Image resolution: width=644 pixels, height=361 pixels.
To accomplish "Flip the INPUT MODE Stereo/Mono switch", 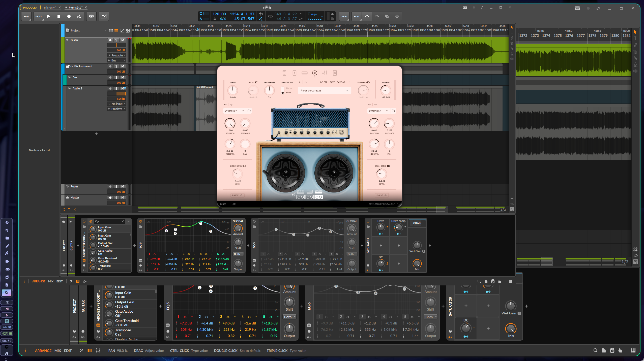I will click(282, 90).
